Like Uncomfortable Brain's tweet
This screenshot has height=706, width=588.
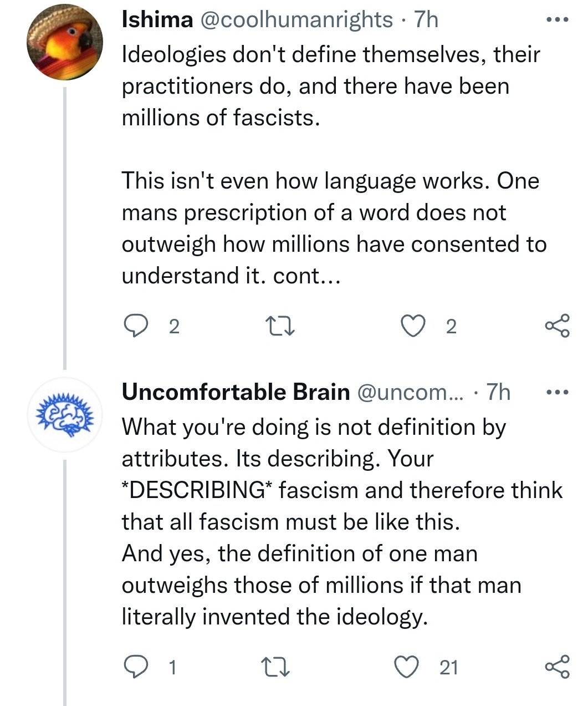pyautogui.click(x=407, y=667)
